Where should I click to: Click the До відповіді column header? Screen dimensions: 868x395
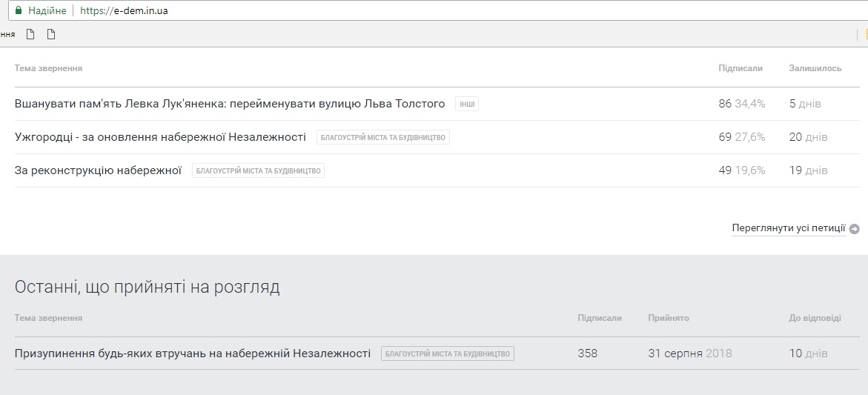click(815, 318)
